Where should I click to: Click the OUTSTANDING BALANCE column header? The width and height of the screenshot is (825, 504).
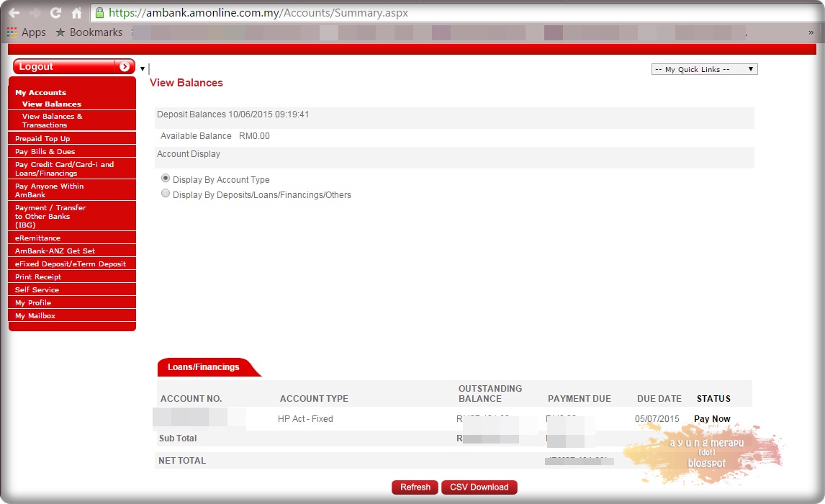(x=490, y=394)
